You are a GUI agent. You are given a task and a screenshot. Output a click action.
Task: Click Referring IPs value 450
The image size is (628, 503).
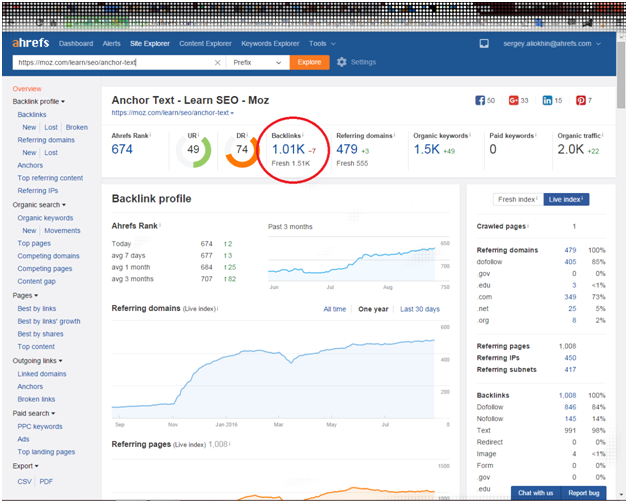coord(570,358)
